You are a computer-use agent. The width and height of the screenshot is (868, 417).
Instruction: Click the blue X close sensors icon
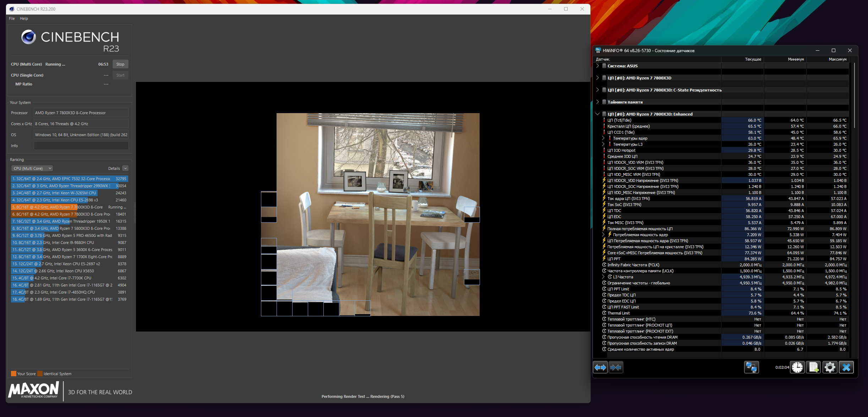[x=846, y=367]
